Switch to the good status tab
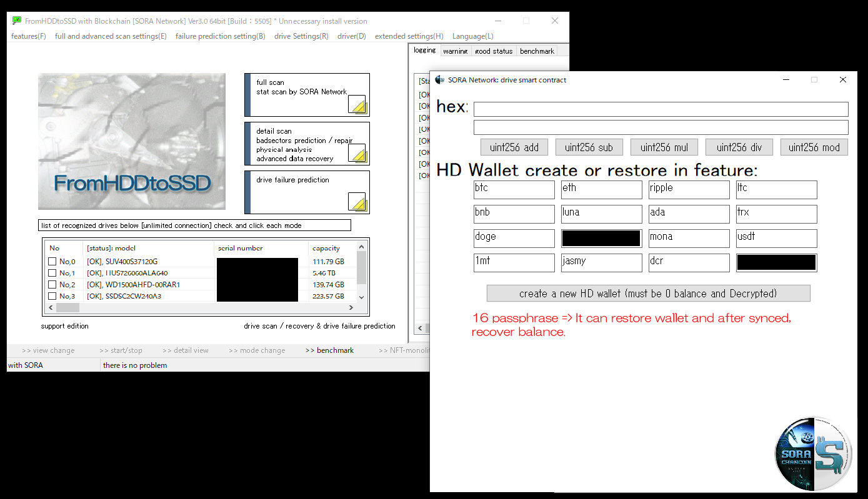 pyautogui.click(x=494, y=51)
